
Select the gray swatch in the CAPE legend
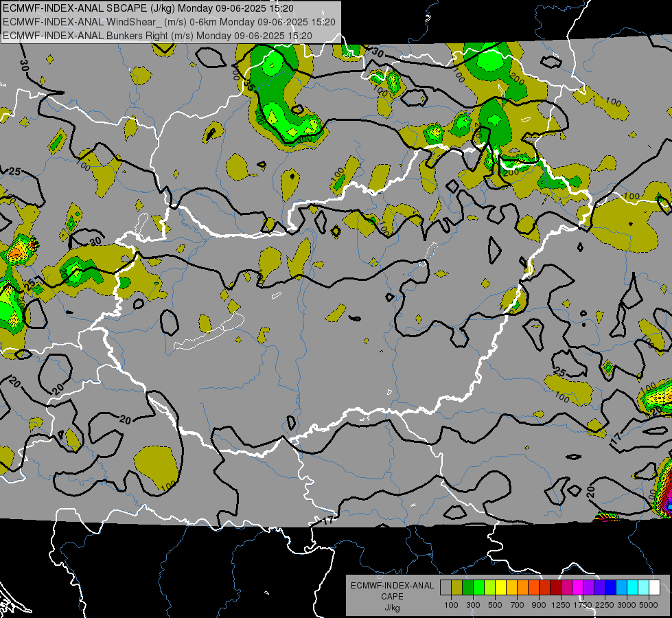click(x=445, y=588)
